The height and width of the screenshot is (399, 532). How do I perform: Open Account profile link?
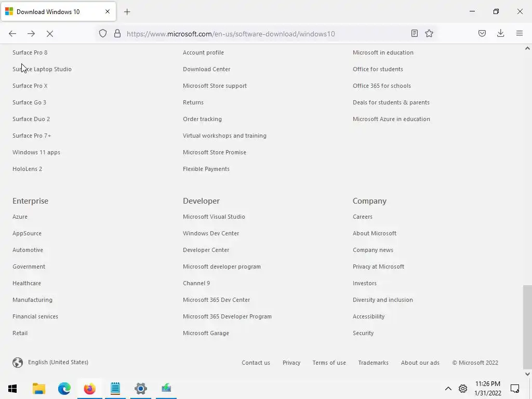coord(203,52)
